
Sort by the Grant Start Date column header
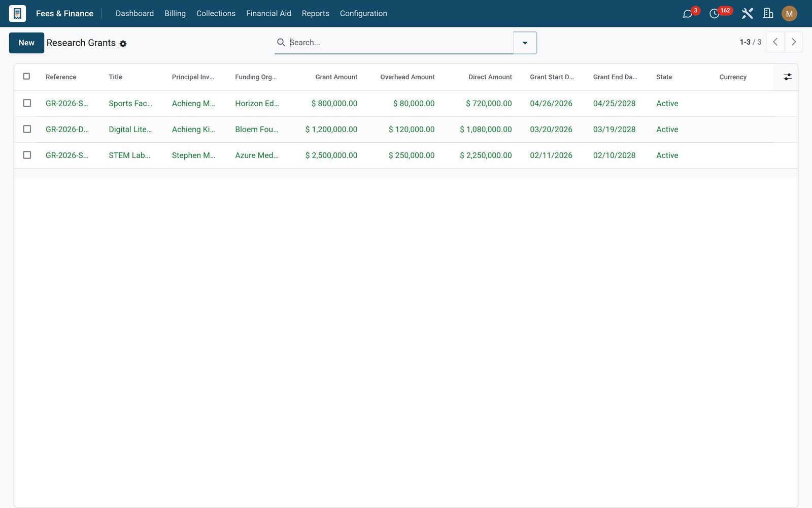coord(552,77)
